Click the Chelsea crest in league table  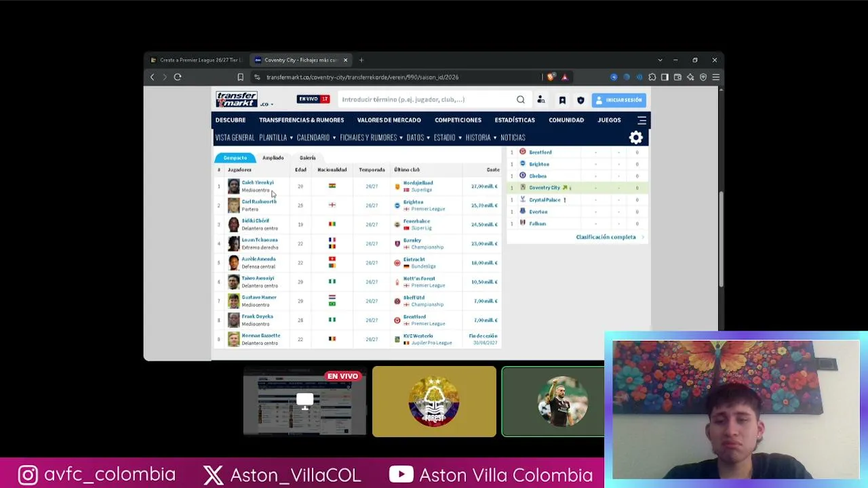[x=523, y=176]
